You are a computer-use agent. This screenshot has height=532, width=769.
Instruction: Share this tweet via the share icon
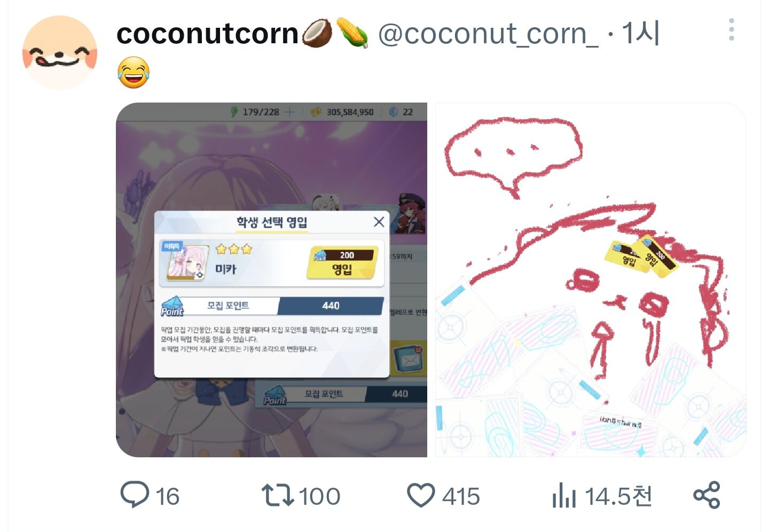pos(707,495)
